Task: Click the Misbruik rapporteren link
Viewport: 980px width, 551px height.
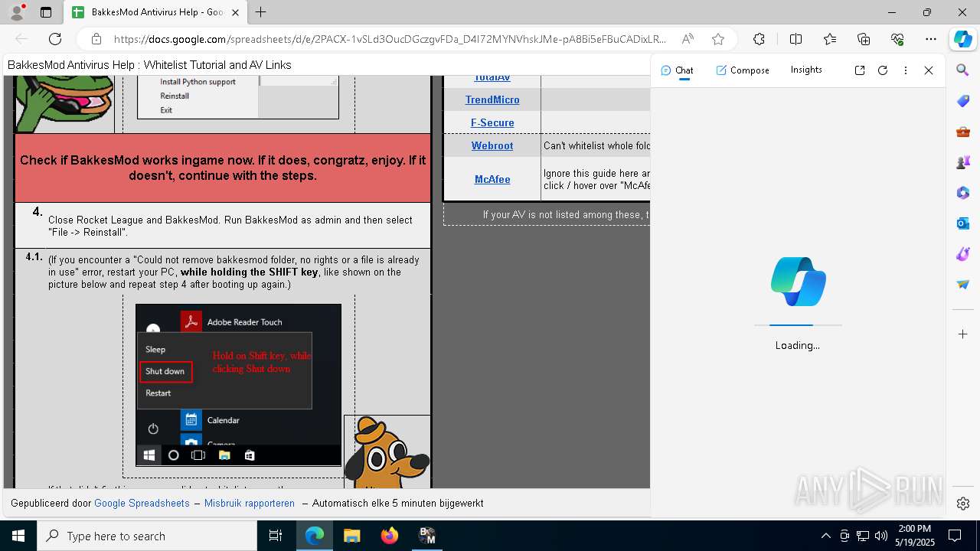Action: (250, 504)
